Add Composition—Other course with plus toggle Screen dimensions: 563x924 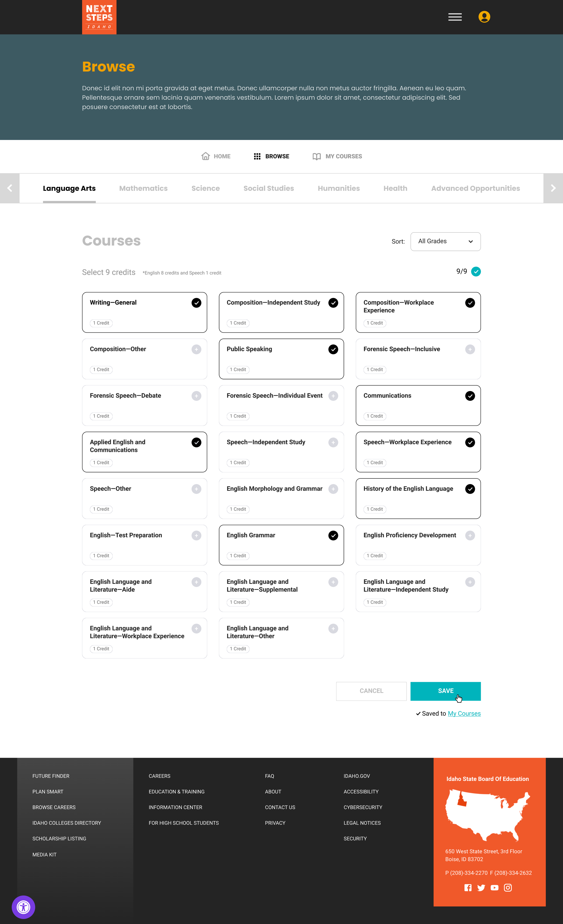coord(196,349)
